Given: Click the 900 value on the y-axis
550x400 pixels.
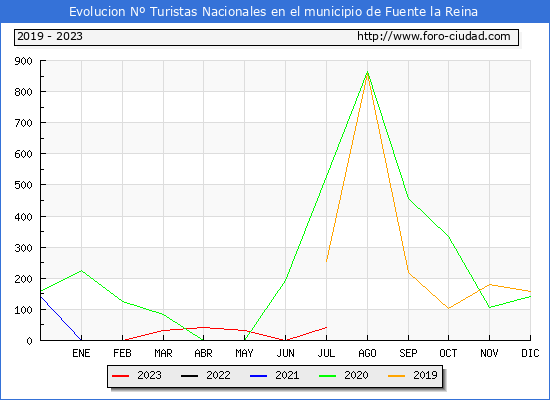Looking at the screenshot, I should pos(24,61).
